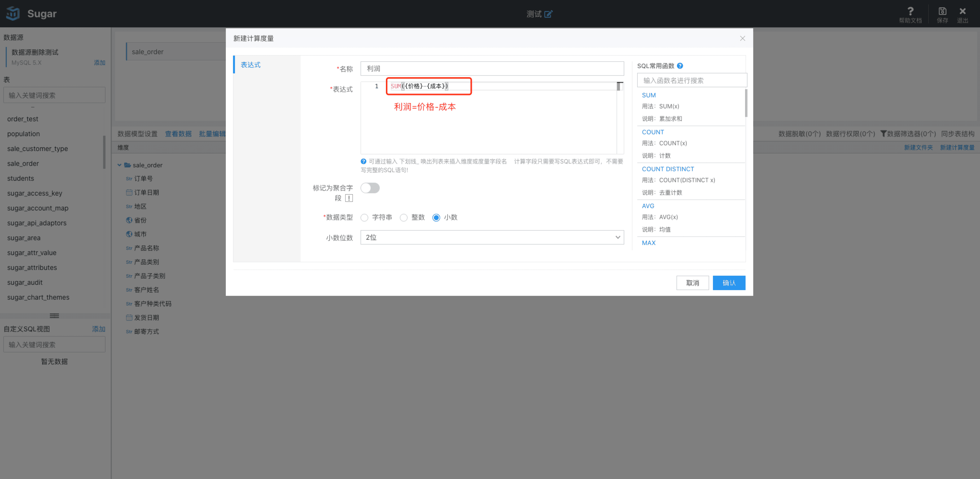Click the 订单日期 calendar type icon
Viewport: 980px width, 479px height.
129,193
